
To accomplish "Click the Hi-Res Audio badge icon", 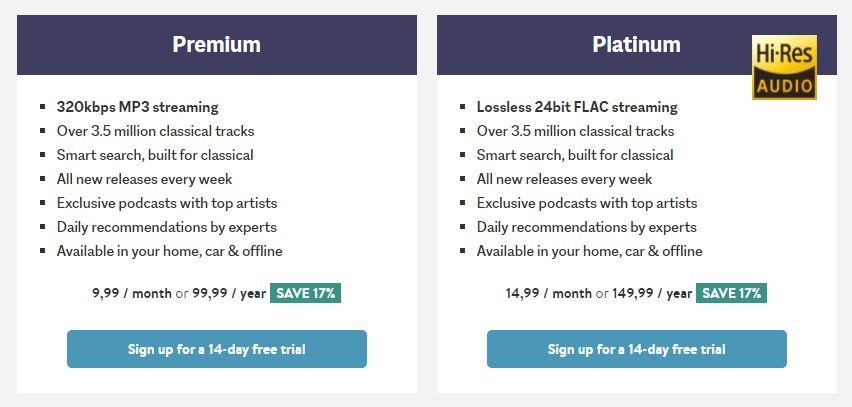I will 784,67.
